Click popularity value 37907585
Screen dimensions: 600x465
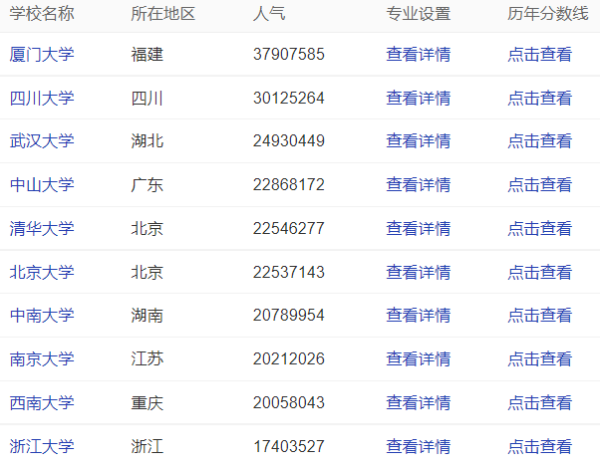289,54
